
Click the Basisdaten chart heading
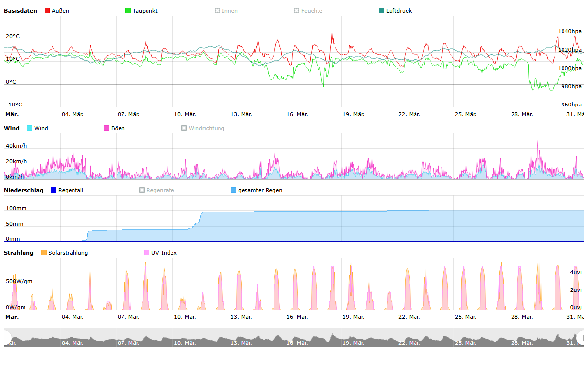21,11
